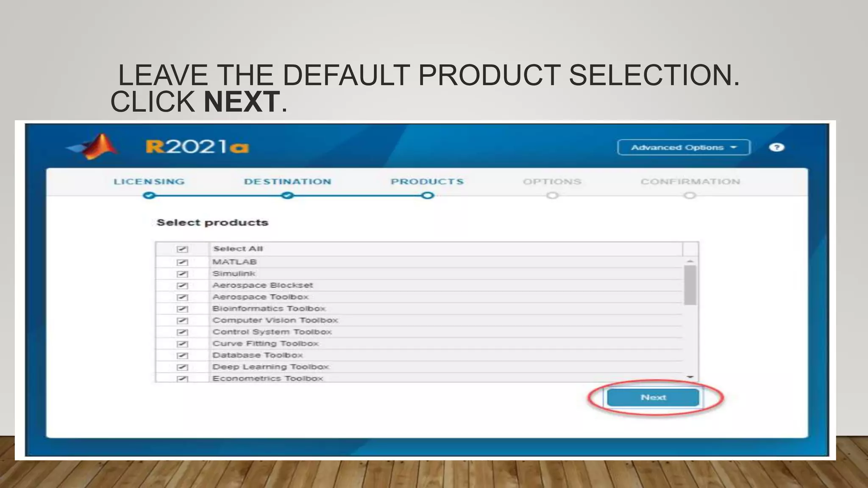The width and height of the screenshot is (868, 488).
Task: Select the Curve Fitting Toolbox row
Action: [x=265, y=344]
